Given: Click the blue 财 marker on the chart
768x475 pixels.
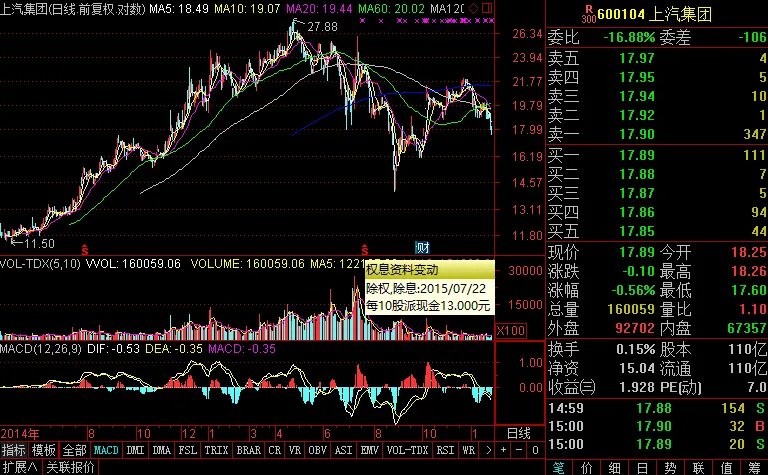Looking at the screenshot, I should 423,247.
